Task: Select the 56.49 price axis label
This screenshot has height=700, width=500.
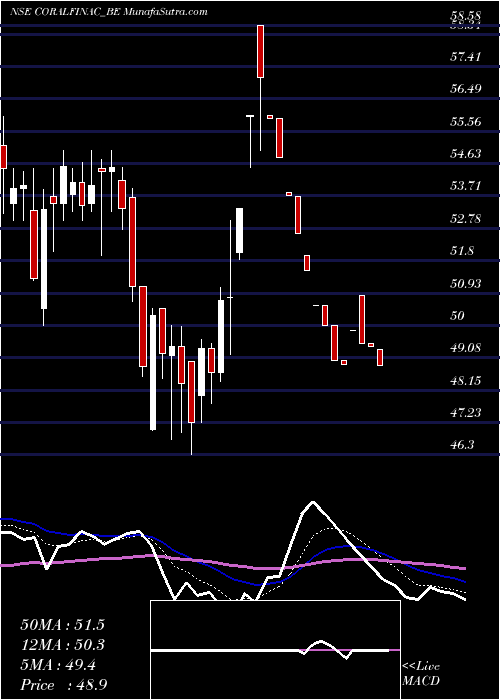Action: pos(466,88)
